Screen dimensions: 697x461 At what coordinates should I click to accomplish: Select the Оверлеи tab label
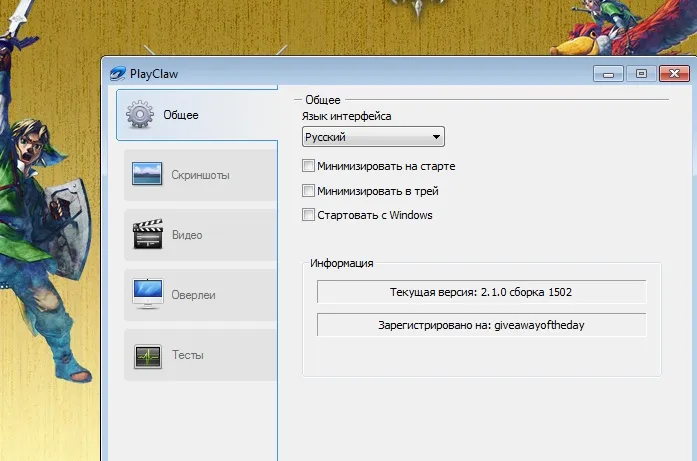pyautogui.click(x=193, y=295)
